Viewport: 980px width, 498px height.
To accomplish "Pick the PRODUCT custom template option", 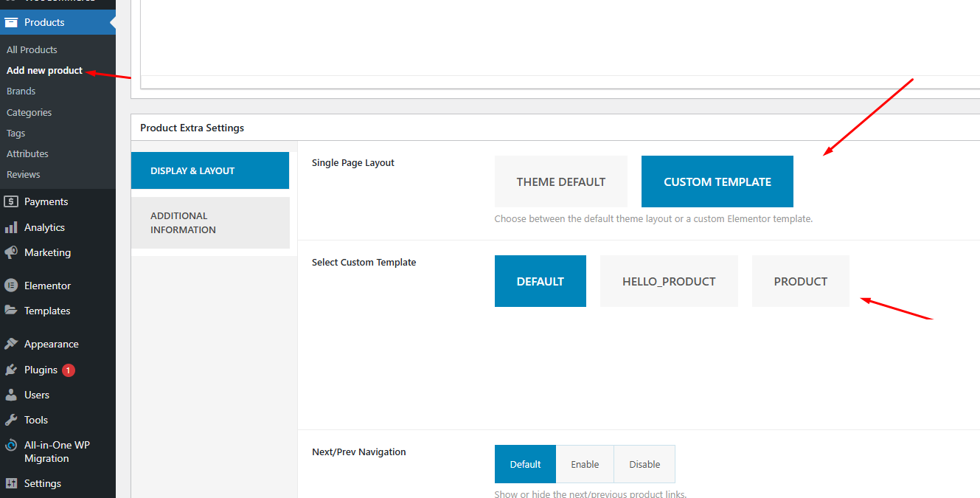I will (x=800, y=281).
